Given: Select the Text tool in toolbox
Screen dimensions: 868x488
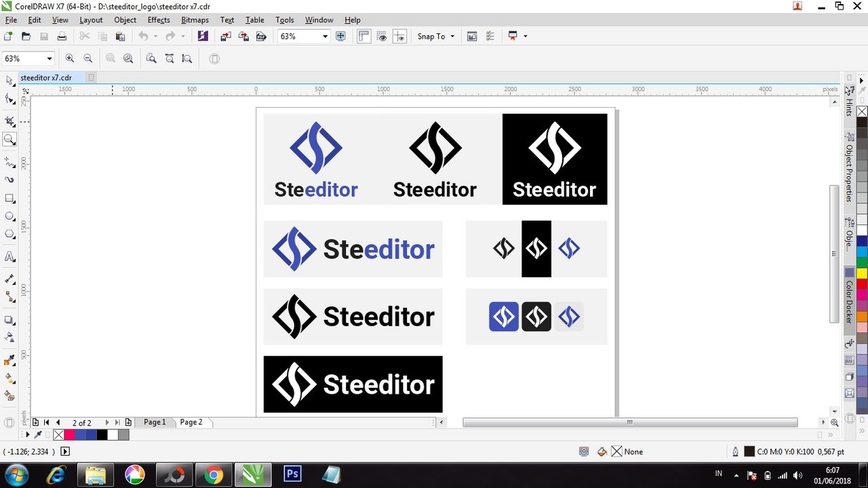Looking at the screenshot, I should 9,256.
